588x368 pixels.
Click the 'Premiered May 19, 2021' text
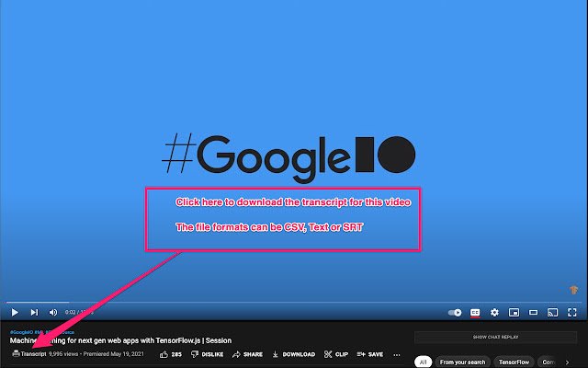click(x=113, y=353)
